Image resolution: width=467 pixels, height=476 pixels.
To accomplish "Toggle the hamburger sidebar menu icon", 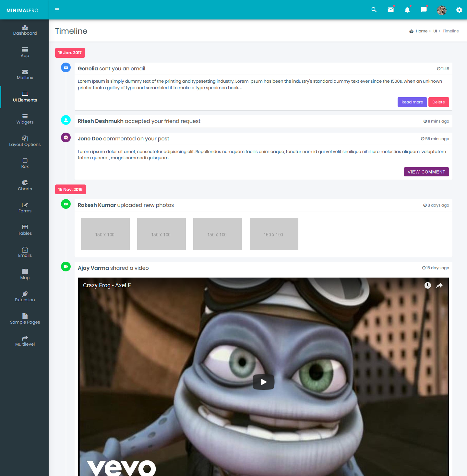I will 57,10.
